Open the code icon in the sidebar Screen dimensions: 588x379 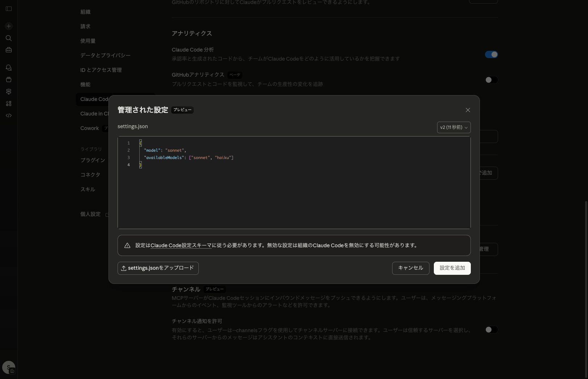[x=8, y=115]
